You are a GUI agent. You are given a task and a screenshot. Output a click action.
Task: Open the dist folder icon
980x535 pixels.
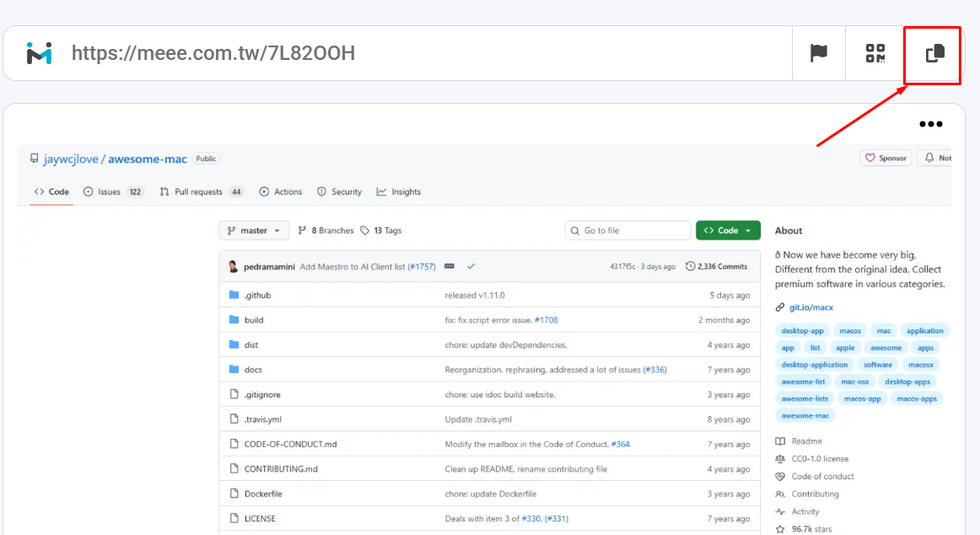pyautogui.click(x=234, y=344)
